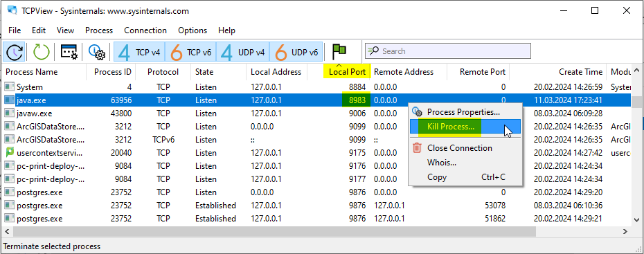Open the Connection menu

[145, 30]
